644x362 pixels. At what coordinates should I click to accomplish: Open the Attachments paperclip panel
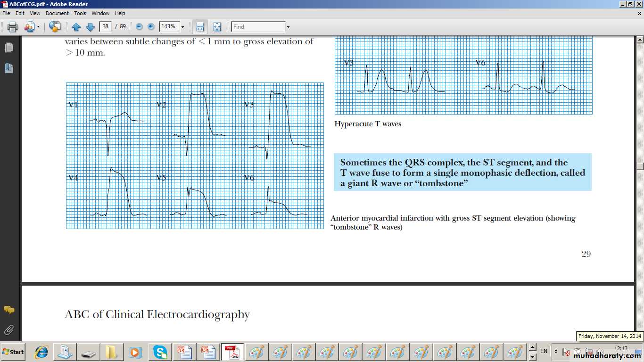point(8,329)
